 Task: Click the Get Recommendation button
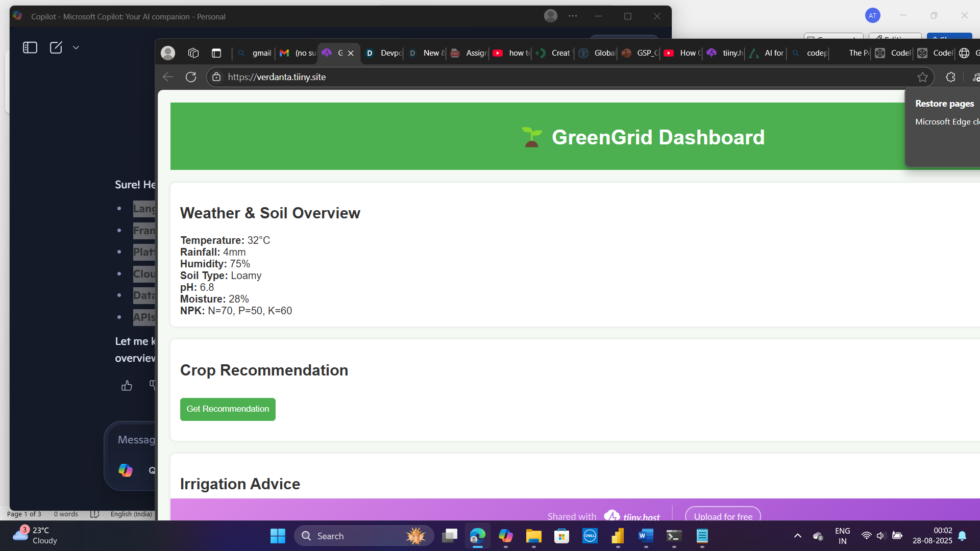point(228,409)
